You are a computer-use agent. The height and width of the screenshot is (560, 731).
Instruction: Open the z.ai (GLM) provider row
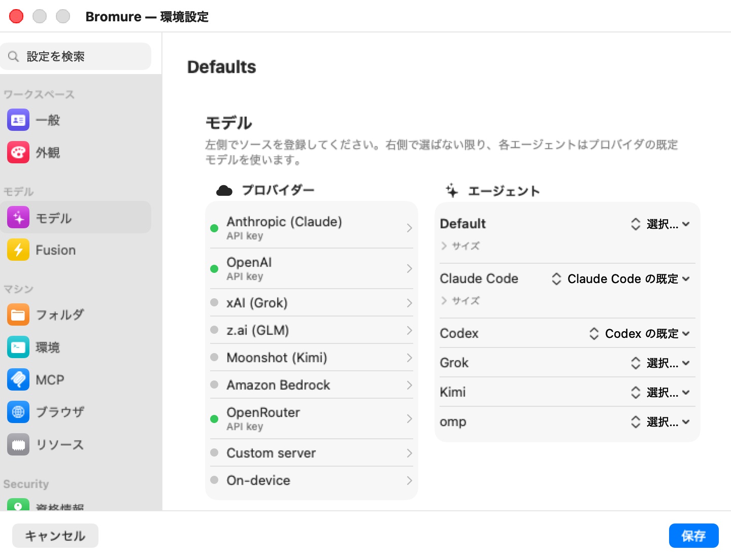(312, 330)
